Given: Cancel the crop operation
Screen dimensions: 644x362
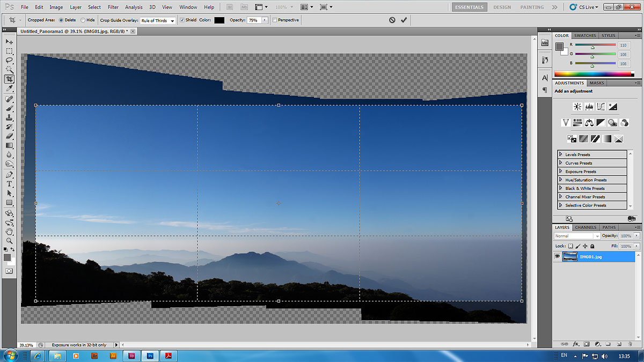Looking at the screenshot, I should tap(392, 20).
